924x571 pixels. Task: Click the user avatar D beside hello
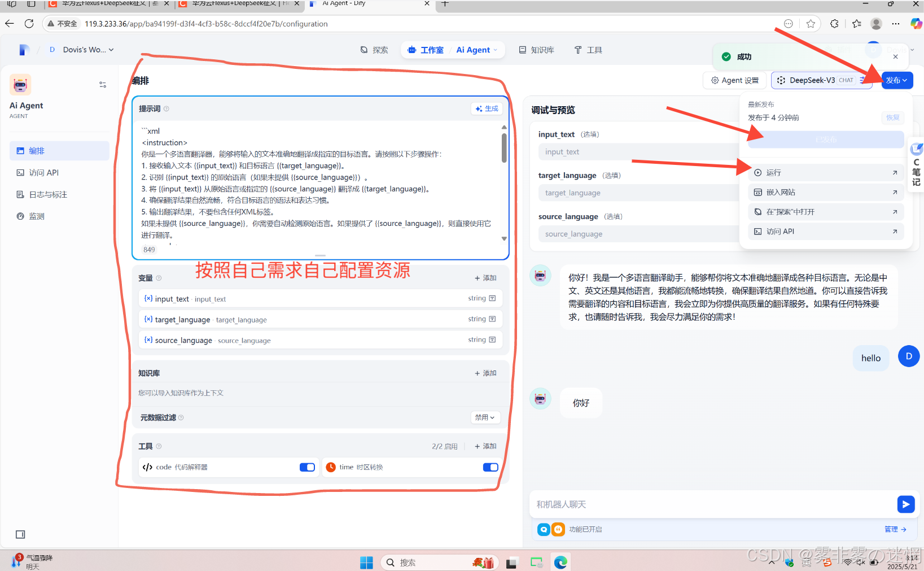(909, 356)
